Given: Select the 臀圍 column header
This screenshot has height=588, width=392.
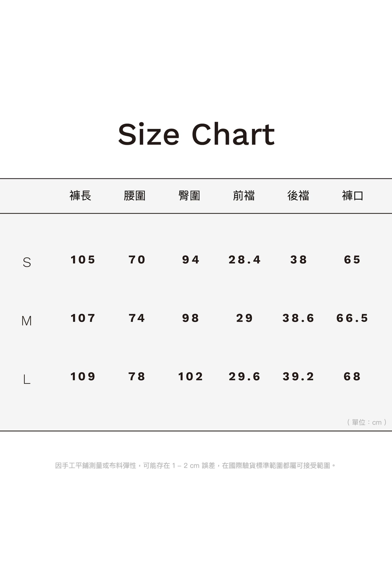Looking at the screenshot, I should tap(189, 195).
